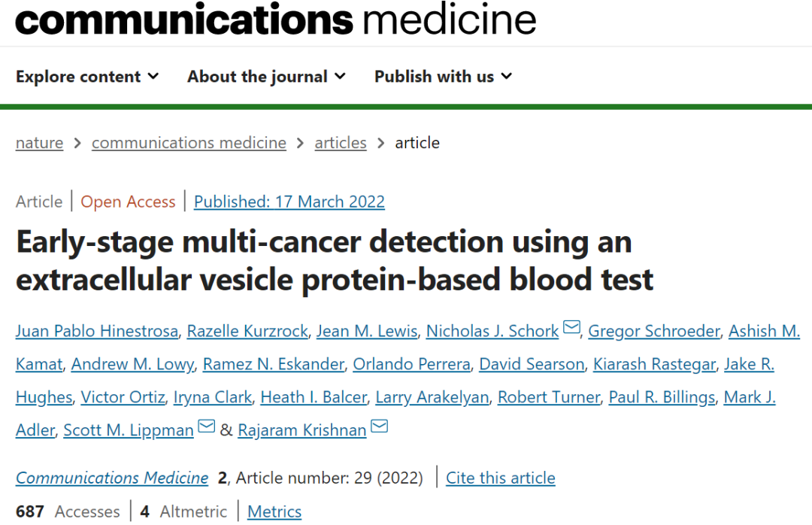View the article Metrics page
This screenshot has height=525, width=812.
274,511
